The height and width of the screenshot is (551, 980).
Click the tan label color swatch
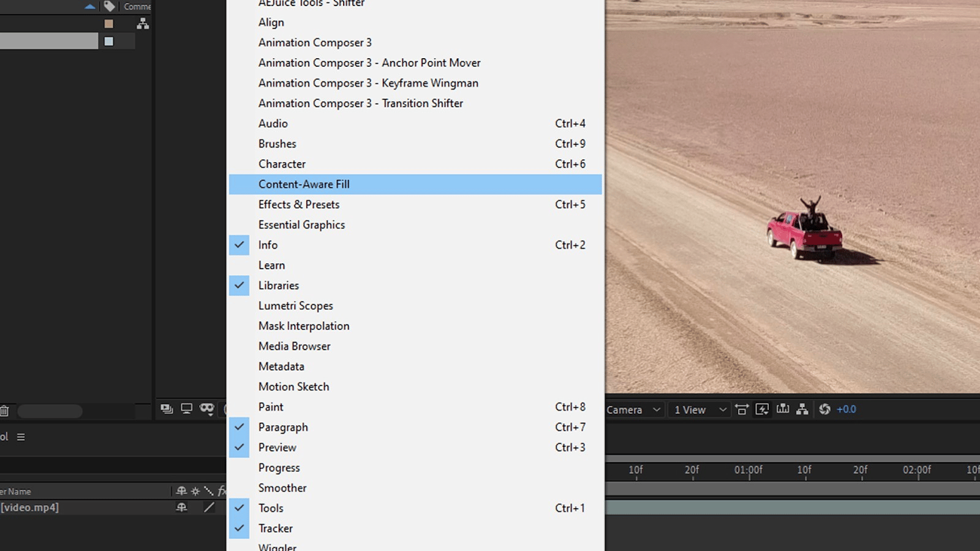pos(108,24)
